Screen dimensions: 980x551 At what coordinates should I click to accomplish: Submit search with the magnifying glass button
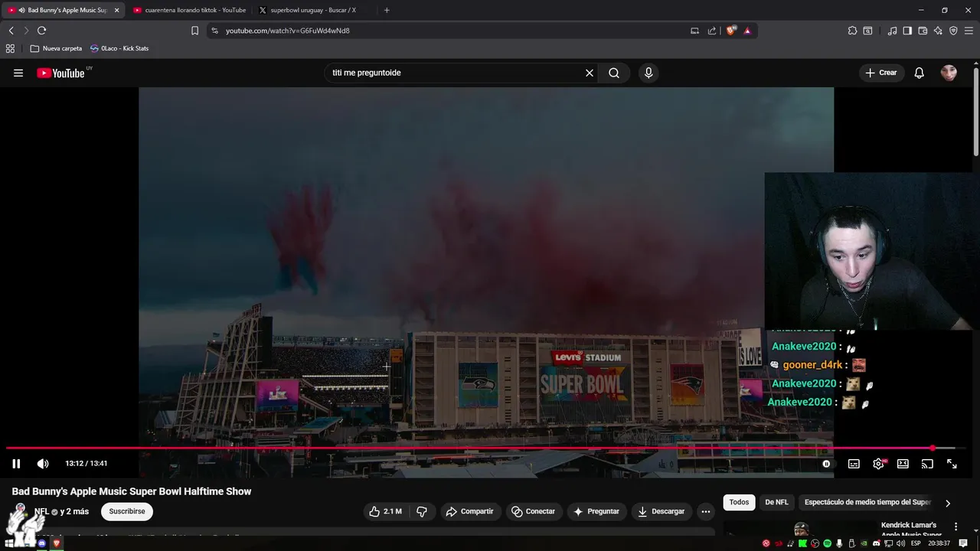click(x=614, y=73)
